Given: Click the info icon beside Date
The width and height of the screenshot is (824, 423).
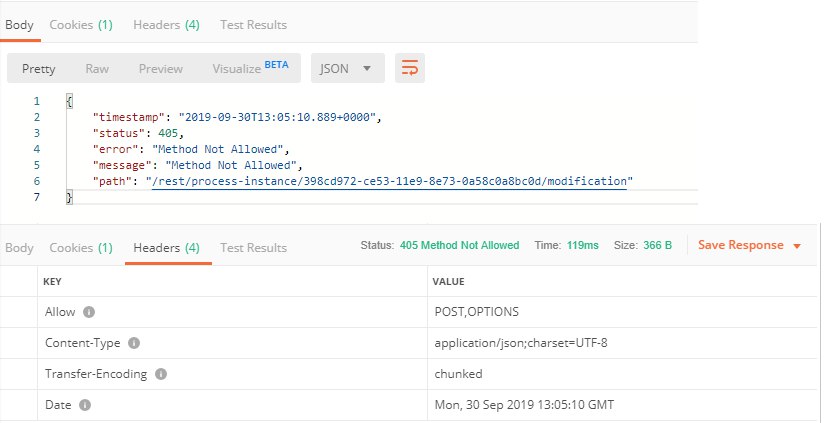Looking at the screenshot, I should tap(85, 405).
